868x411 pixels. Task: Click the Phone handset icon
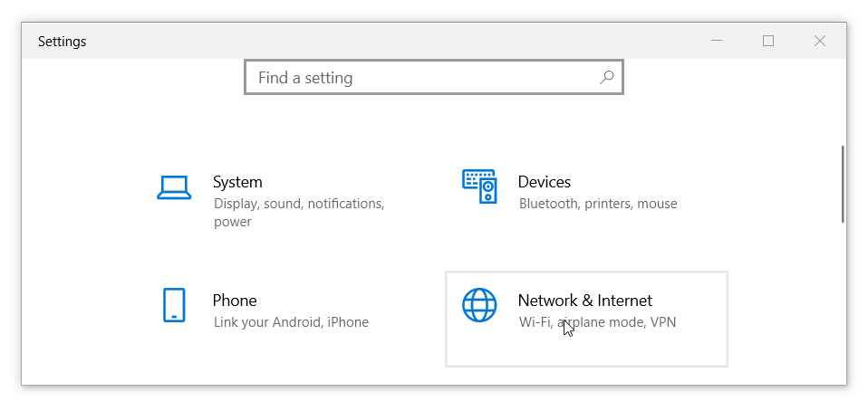click(x=174, y=305)
